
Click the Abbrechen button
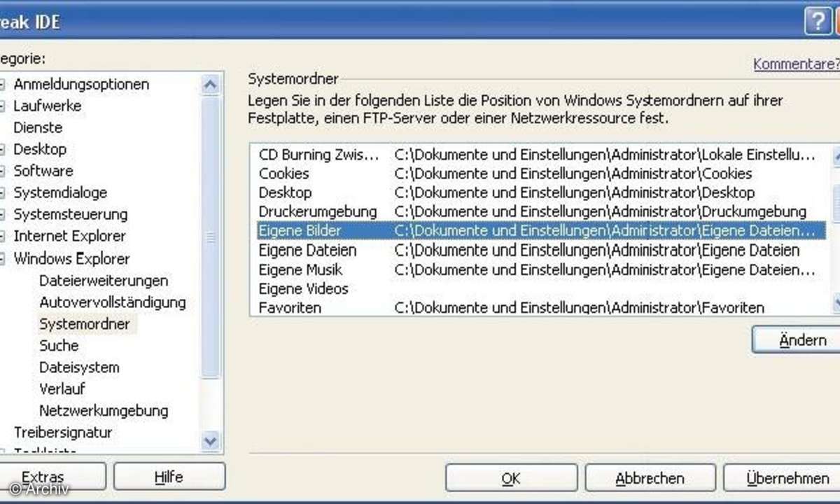point(650,479)
